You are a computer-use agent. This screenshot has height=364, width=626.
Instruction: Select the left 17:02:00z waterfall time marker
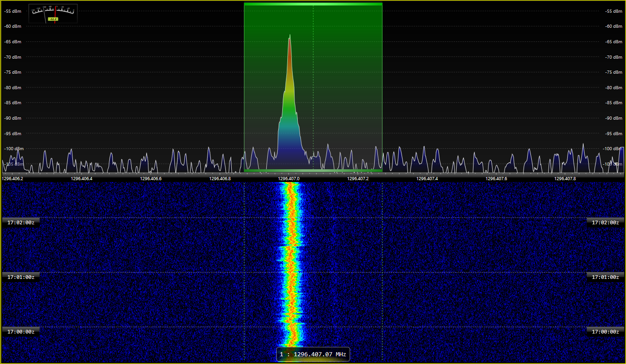click(21, 222)
